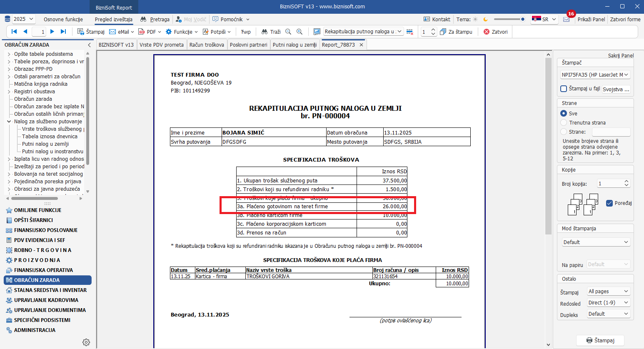Uncheck the Poređaj checkbox
The width and height of the screenshot is (644, 349).
click(x=609, y=203)
